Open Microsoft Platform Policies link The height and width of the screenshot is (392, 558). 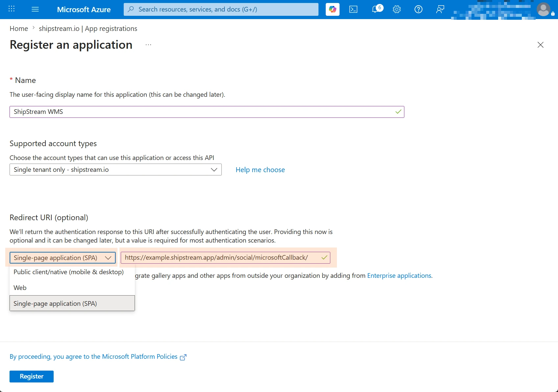[98, 357]
